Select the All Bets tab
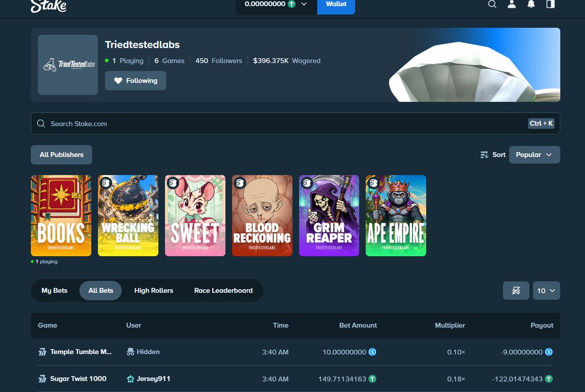Image resolution: width=585 pixels, height=392 pixels. tap(101, 291)
